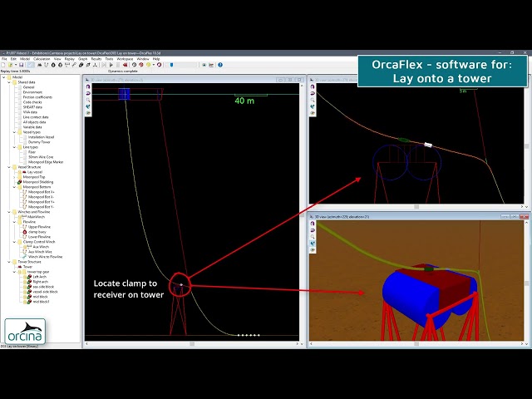Open the Replay menu

pos(70,59)
